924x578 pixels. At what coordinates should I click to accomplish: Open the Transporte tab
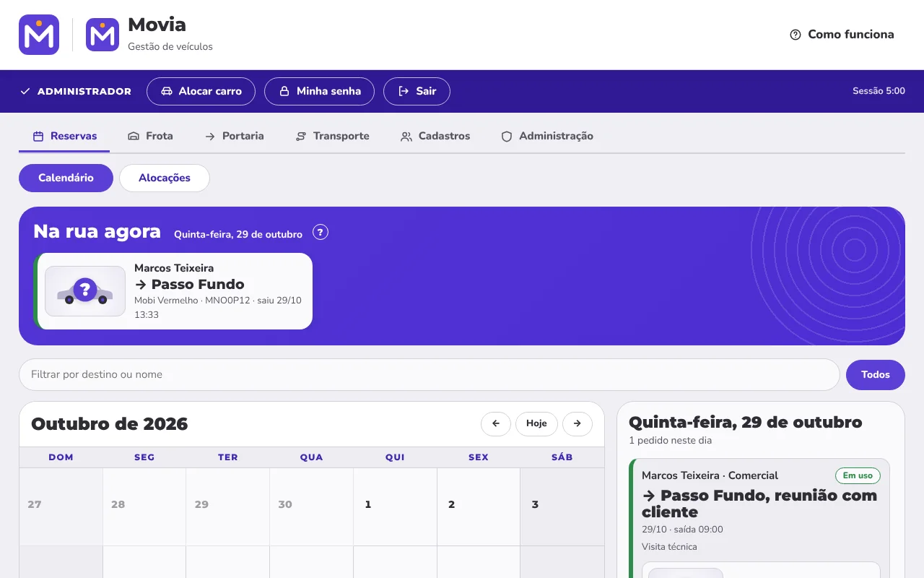[332, 136]
